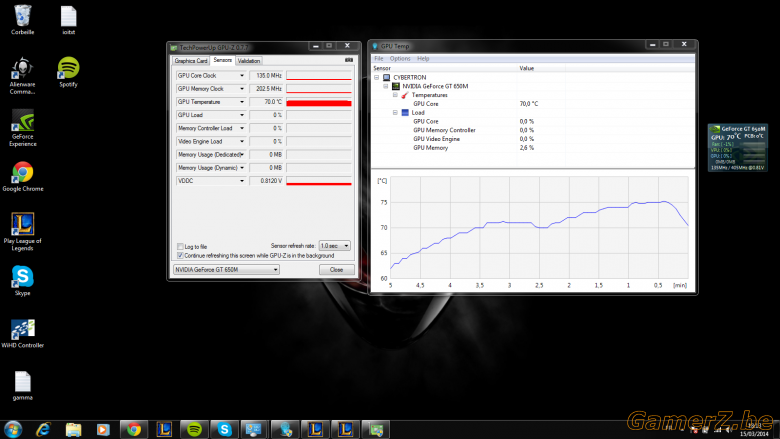Click the GPU-Z screenshot camera icon

tap(349, 60)
